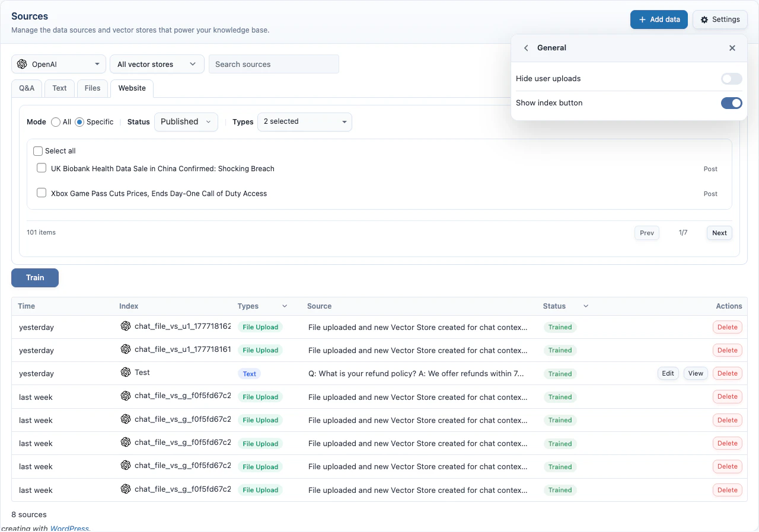Check the UK Biobank article checkbox
This screenshot has height=532, width=759.
(x=42, y=168)
